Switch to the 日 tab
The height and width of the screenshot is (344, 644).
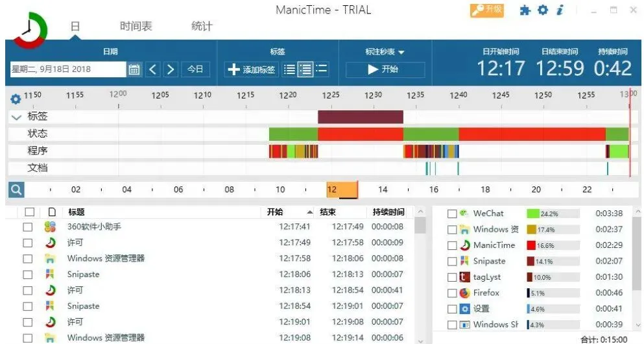(75, 27)
